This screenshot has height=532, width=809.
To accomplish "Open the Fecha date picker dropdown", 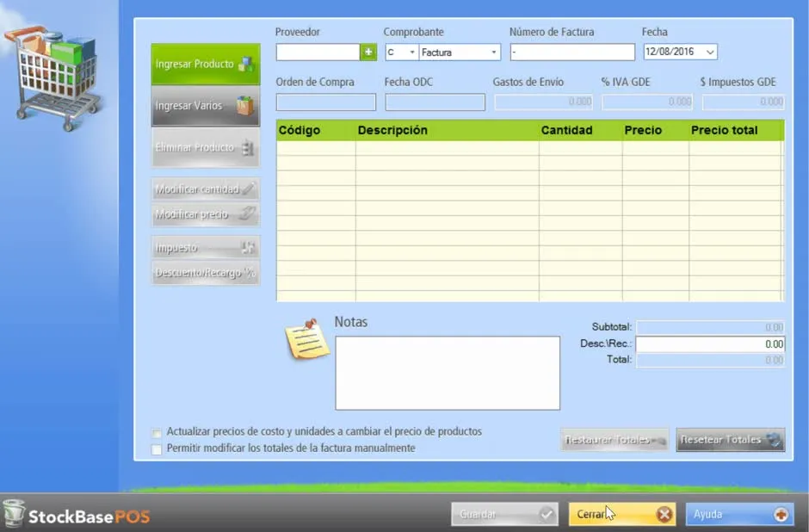I will click(x=710, y=53).
